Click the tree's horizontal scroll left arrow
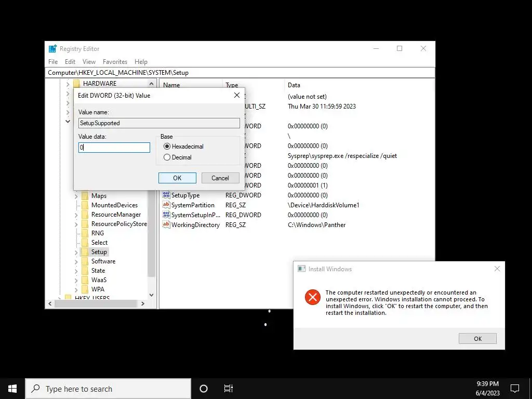This screenshot has width=532, height=399. 50,303
